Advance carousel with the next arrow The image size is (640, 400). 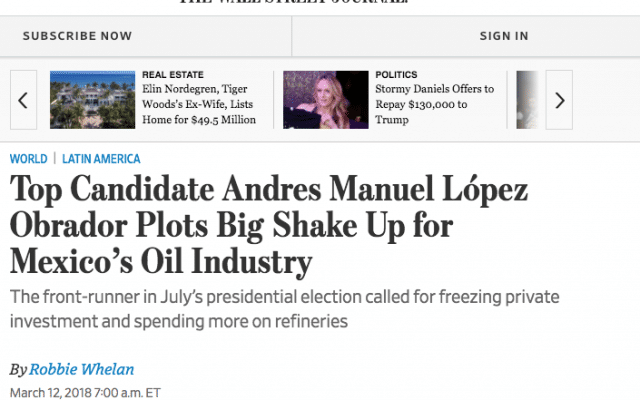point(559,100)
